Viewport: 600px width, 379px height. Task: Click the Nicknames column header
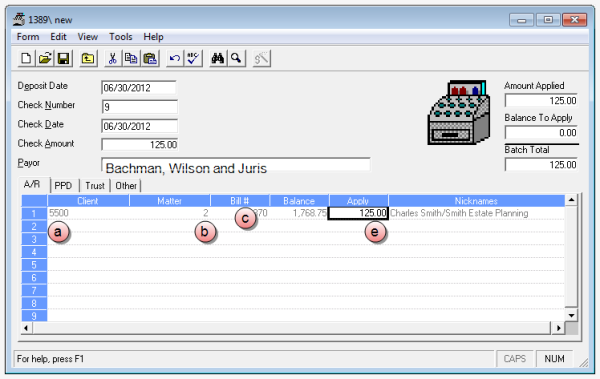click(476, 201)
